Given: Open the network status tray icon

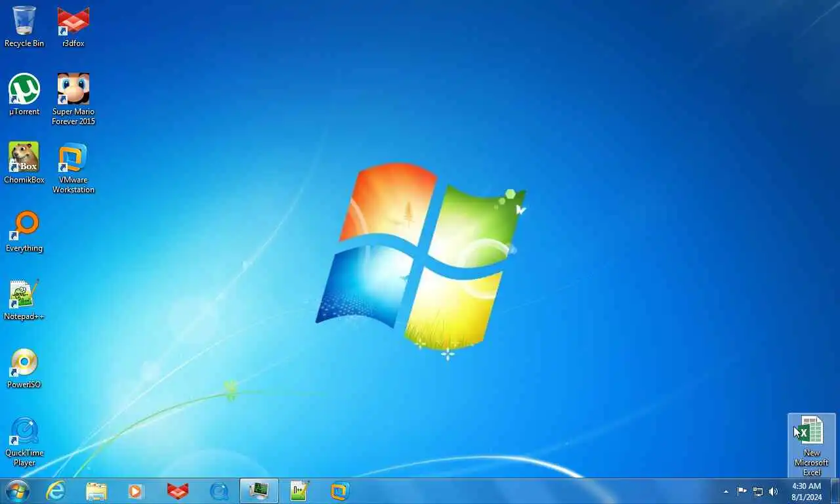Looking at the screenshot, I should click(758, 492).
